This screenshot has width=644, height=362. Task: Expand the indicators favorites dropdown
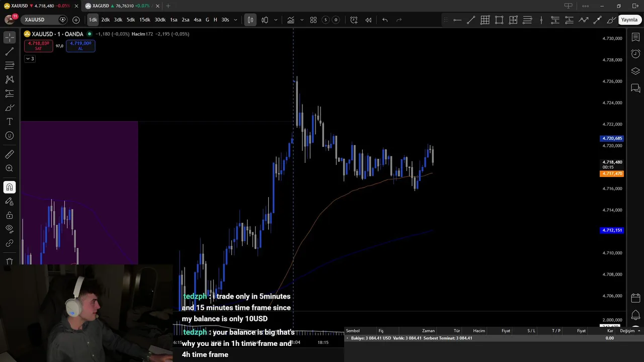(x=302, y=20)
